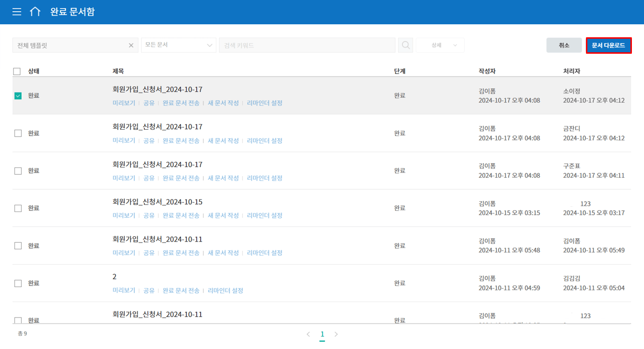Click 완료 문서 전송 on document titled 2

tap(181, 290)
